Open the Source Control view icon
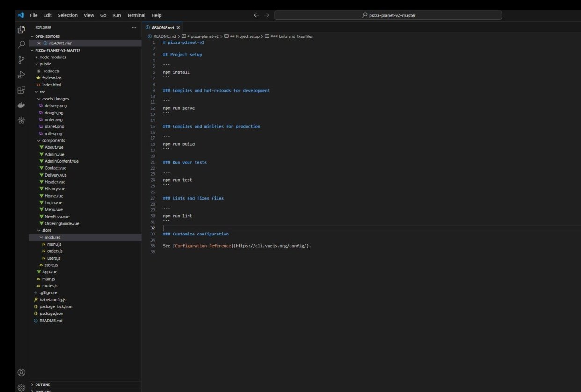 point(21,59)
